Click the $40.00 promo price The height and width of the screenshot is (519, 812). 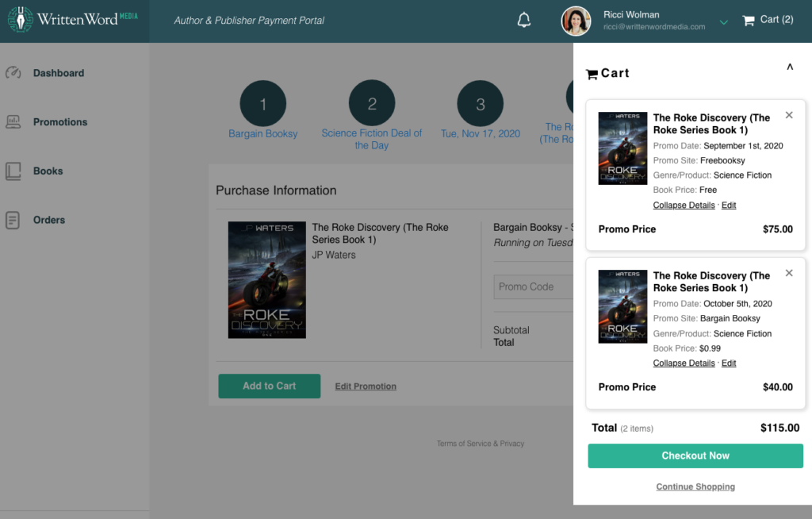[778, 387]
